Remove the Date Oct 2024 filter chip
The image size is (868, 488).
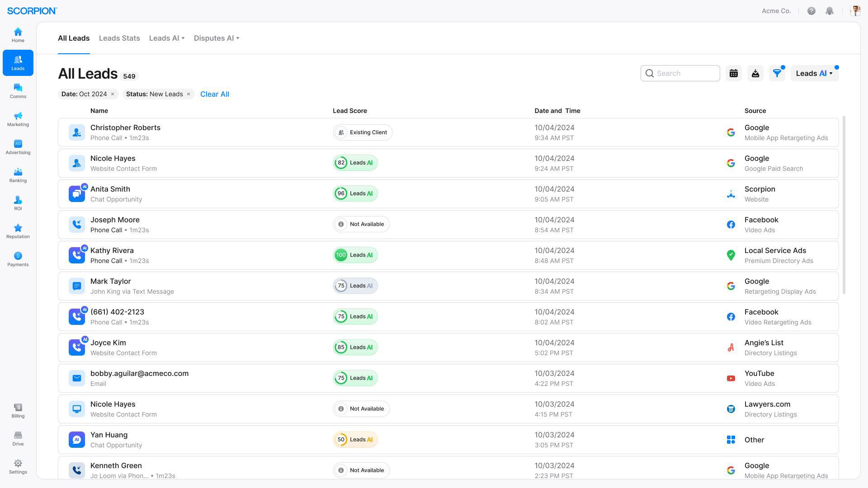tap(113, 94)
